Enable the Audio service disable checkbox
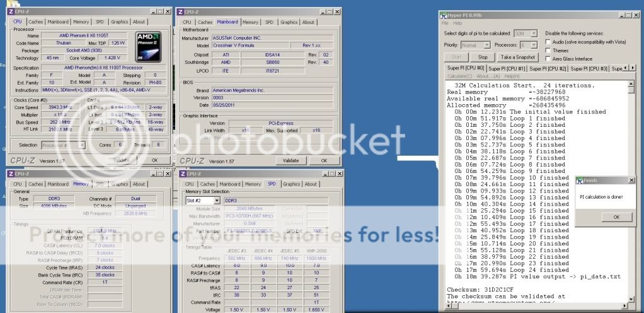644x313 pixels. pyautogui.click(x=548, y=42)
